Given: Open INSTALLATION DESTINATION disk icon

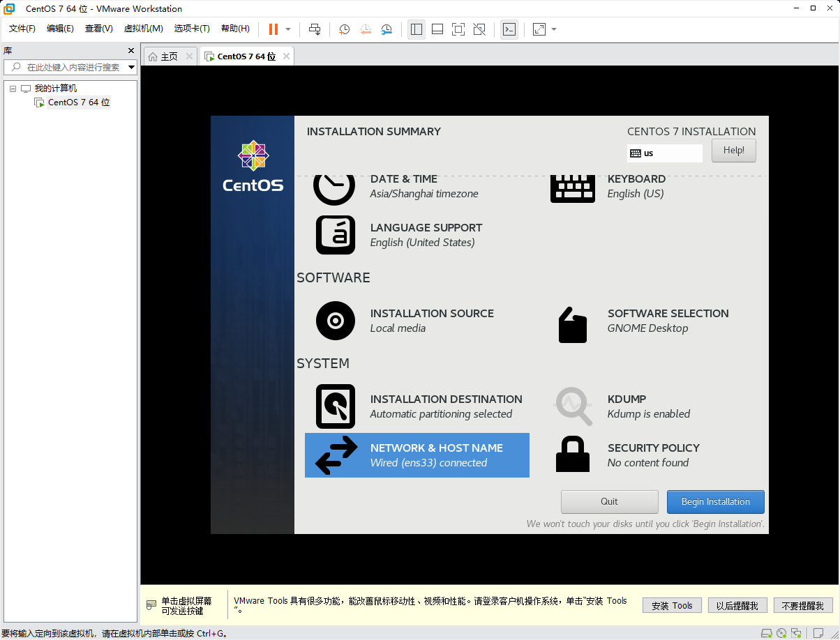Looking at the screenshot, I should [x=336, y=406].
